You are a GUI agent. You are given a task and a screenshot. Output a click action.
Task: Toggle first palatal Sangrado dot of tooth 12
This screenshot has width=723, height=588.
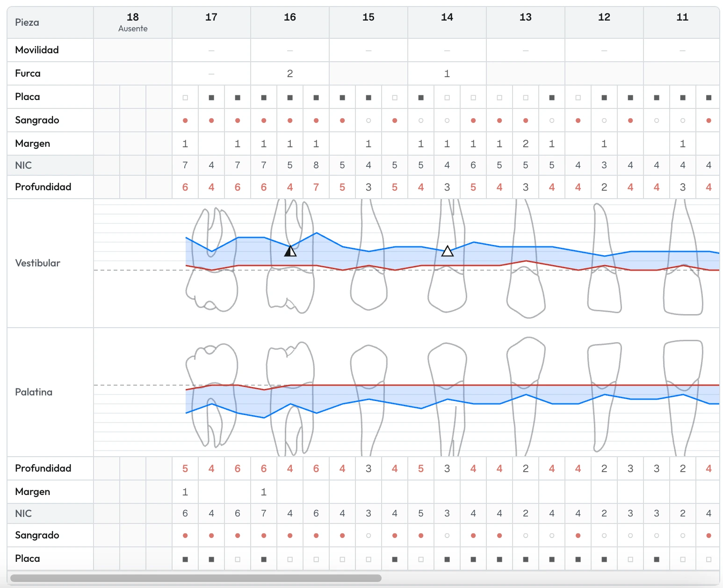pyautogui.click(x=578, y=536)
